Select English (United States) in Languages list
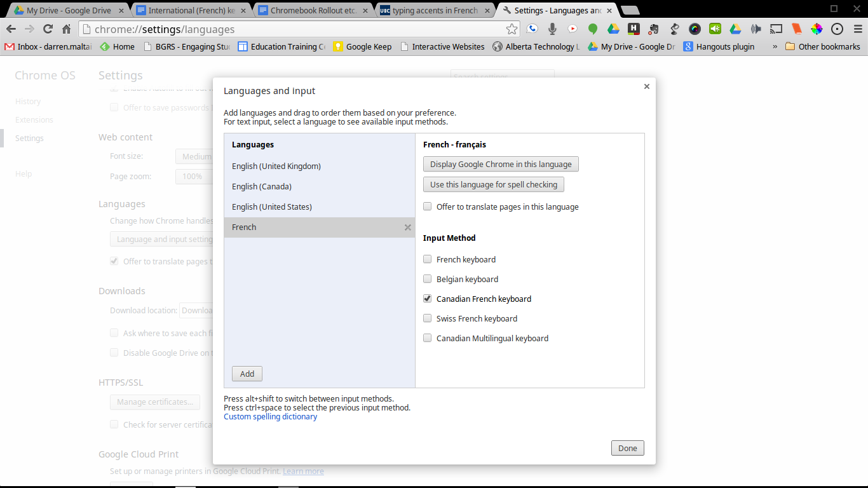Viewport: 868px width, 488px height. (x=320, y=207)
